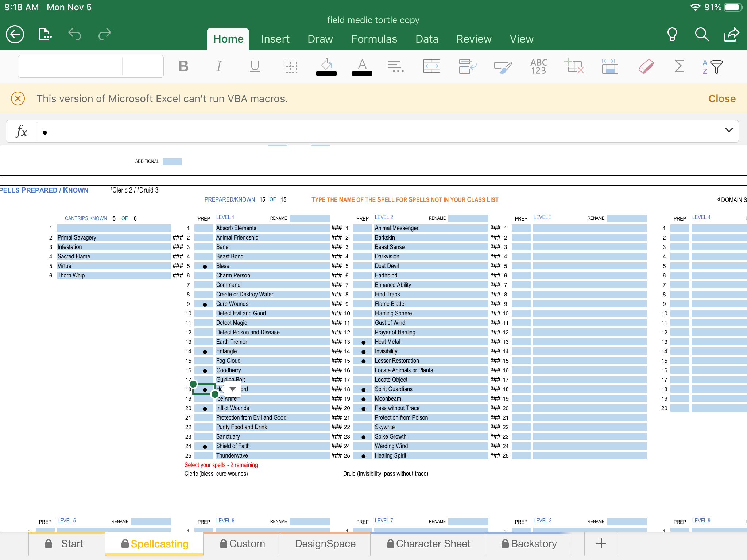
Task: Apply Italic formatting
Action: [x=219, y=66]
